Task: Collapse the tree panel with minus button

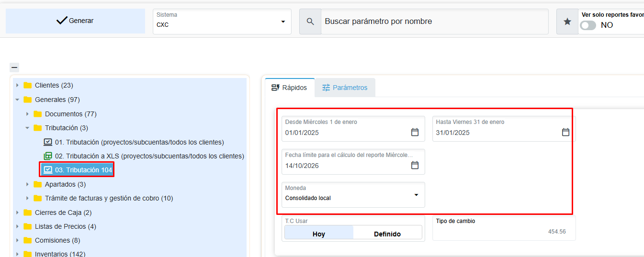Action: 14,67
